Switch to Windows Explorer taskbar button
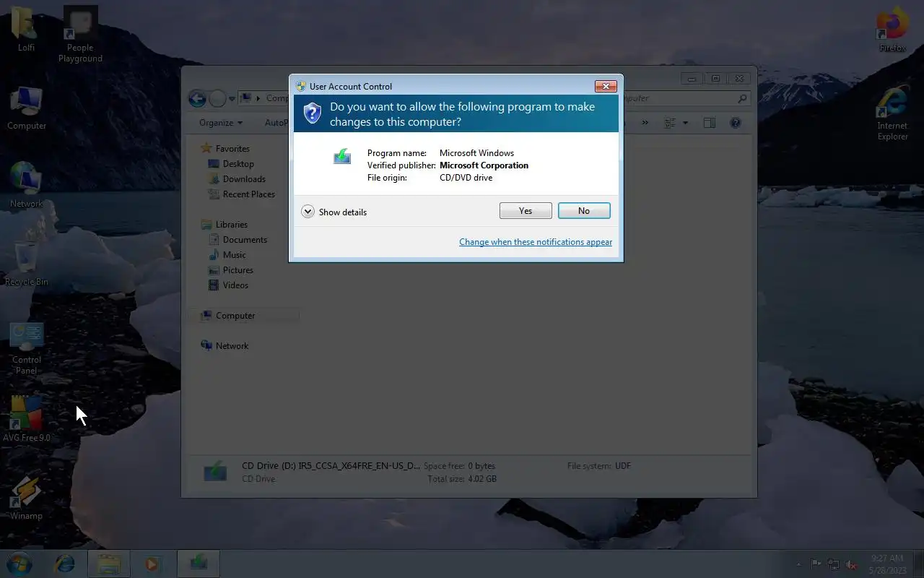 coord(109,564)
